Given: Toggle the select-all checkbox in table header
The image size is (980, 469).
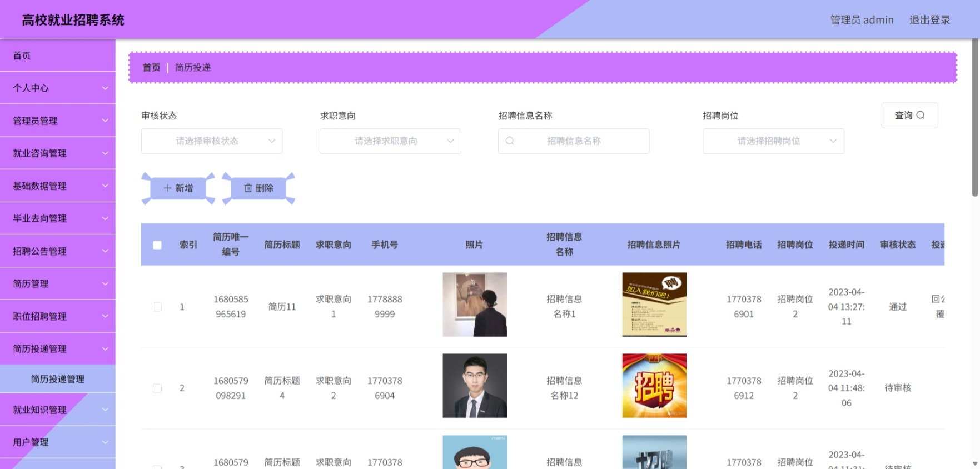Looking at the screenshot, I should click(157, 245).
